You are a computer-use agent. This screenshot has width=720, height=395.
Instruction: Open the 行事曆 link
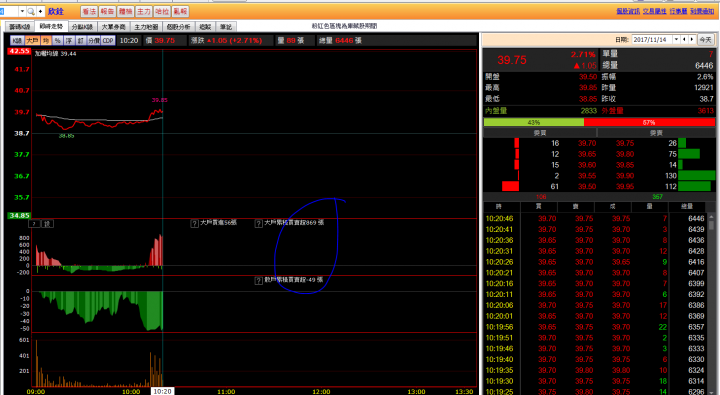click(678, 11)
